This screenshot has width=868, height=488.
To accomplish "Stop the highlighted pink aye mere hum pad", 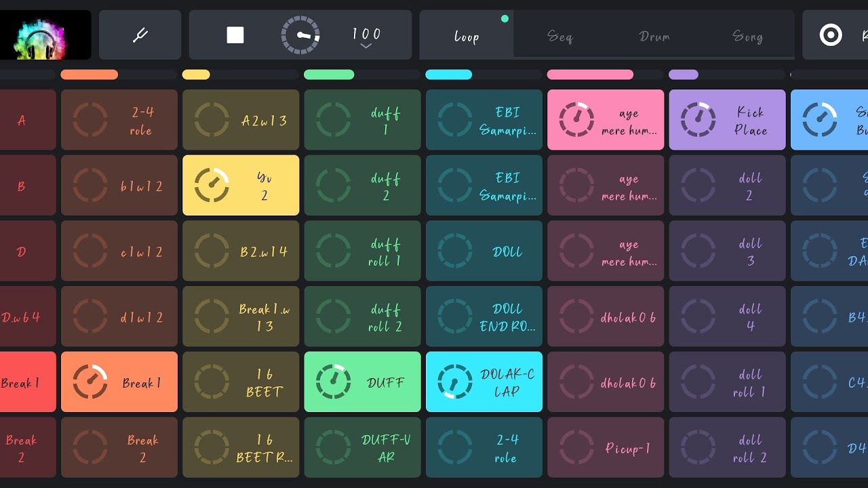I will tap(606, 120).
